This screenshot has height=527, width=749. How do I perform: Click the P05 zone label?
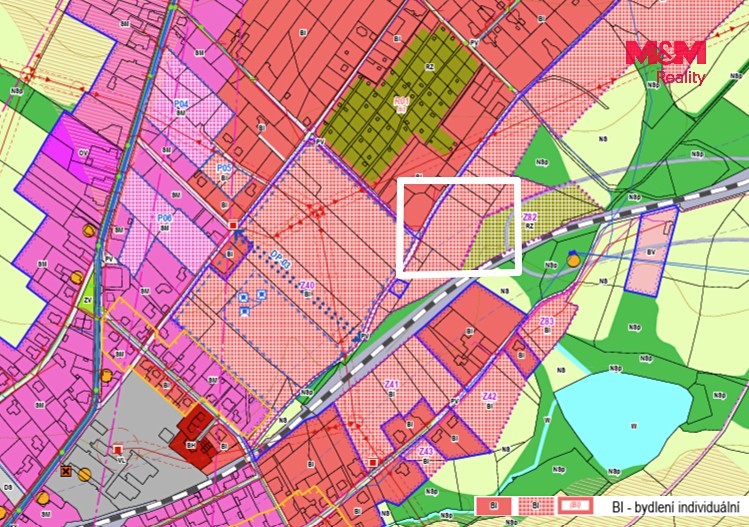(224, 168)
